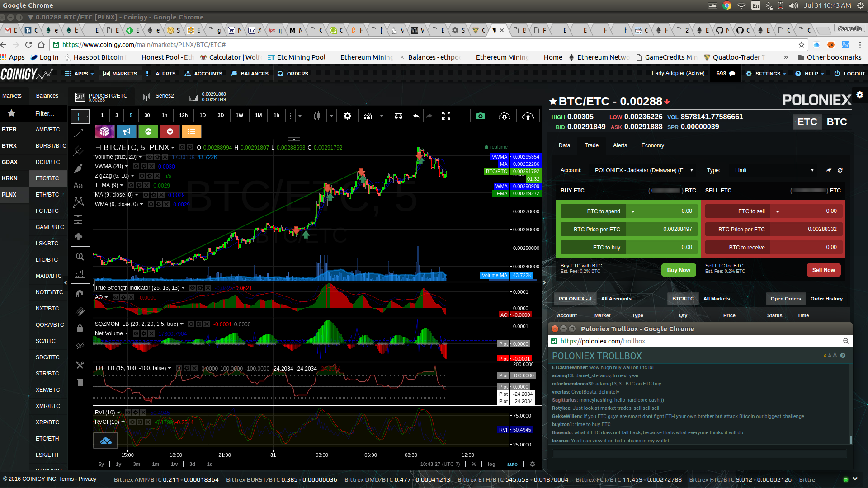Open the candlestick chart style button
This screenshot has width=868, height=488.
click(317, 116)
